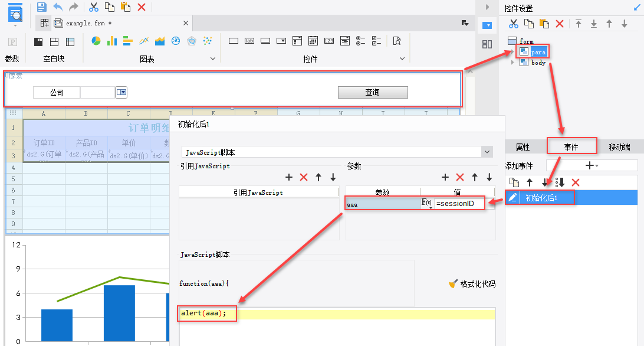644x346 pixels.
Task: Edit the =sessionID value field
Action: tap(459, 203)
